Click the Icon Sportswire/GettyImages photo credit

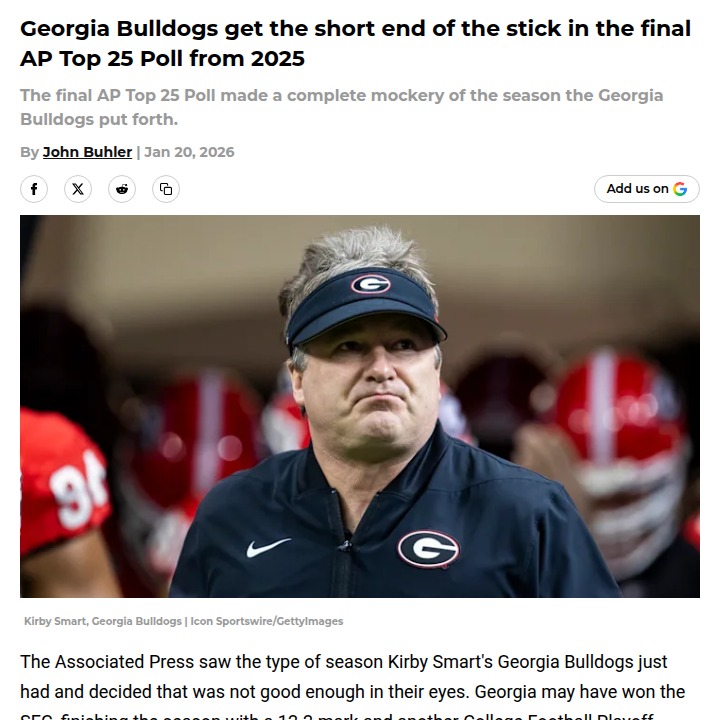click(x=266, y=621)
